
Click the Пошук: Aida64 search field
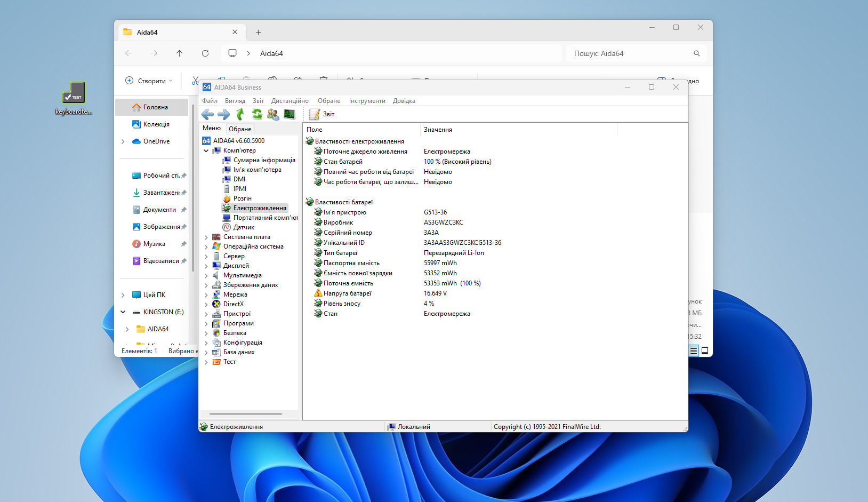tap(629, 53)
